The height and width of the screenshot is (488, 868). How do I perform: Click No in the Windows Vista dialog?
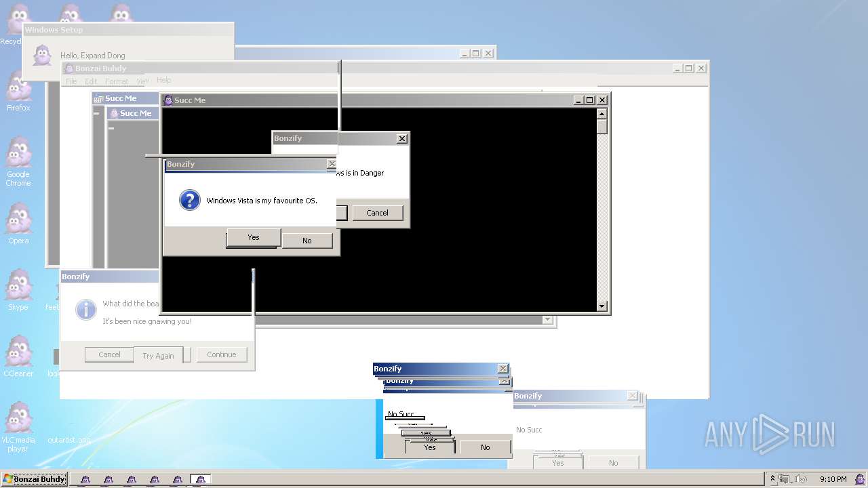point(307,241)
